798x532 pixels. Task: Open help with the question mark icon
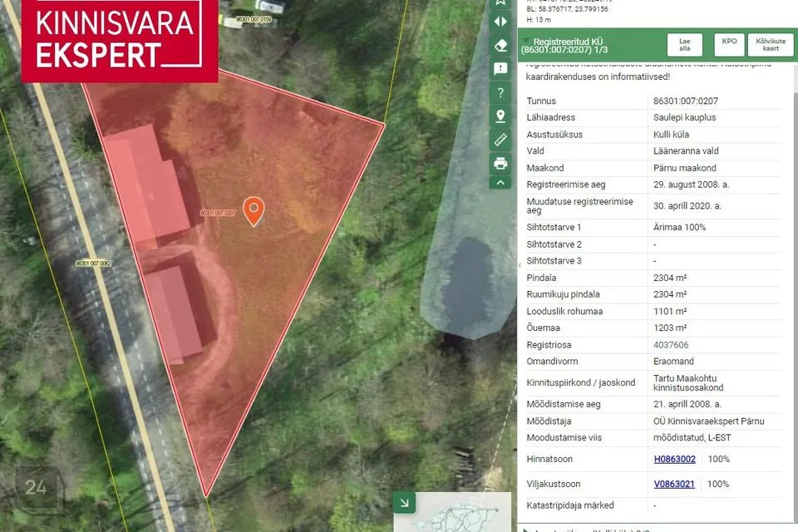pyautogui.click(x=500, y=92)
